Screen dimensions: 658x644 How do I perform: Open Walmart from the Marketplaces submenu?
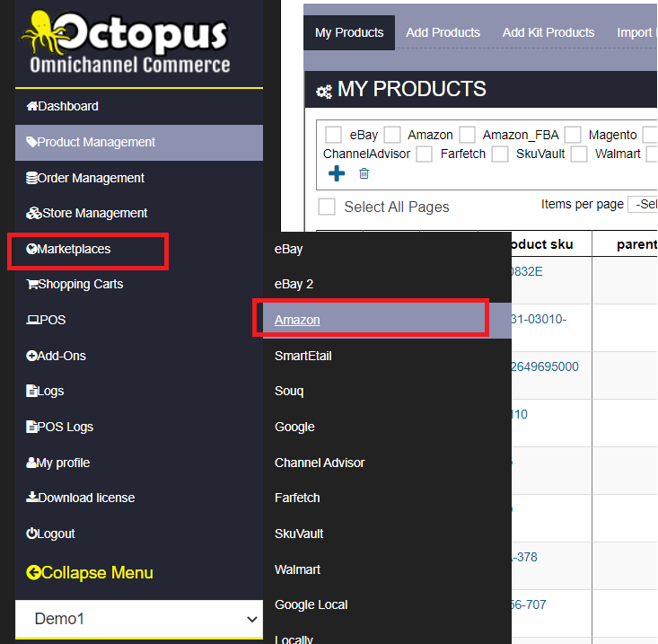[297, 569]
